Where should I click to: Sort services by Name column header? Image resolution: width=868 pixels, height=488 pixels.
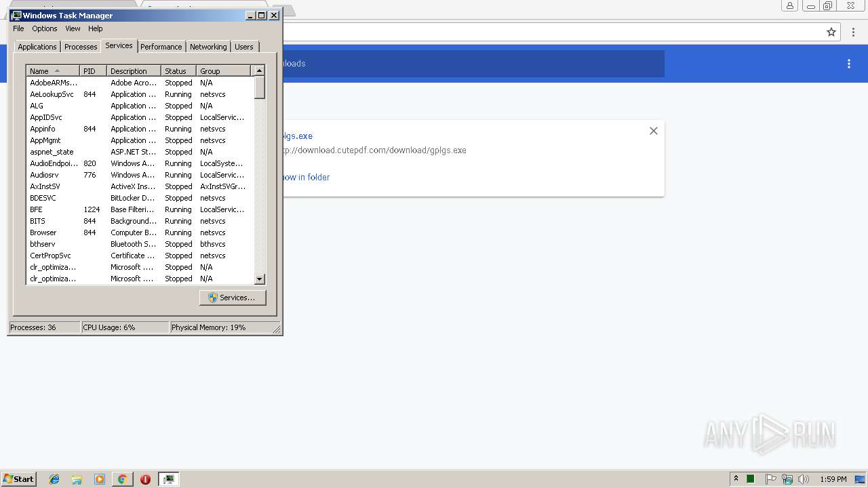coord(53,71)
